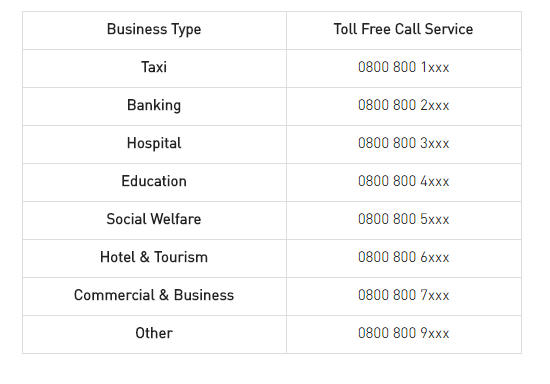Click the 0800 800 9xxx number

403,333
